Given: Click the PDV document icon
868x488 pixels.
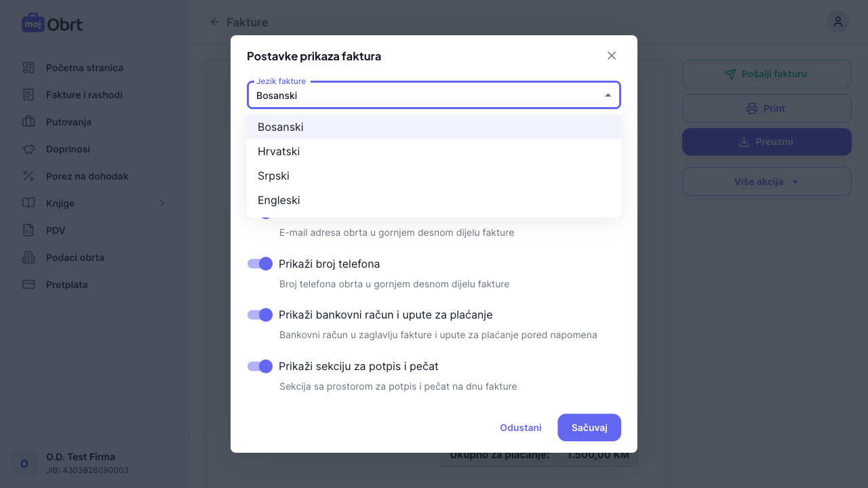Looking at the screenshot, I should pyautogui.click(x=28, y=230).
